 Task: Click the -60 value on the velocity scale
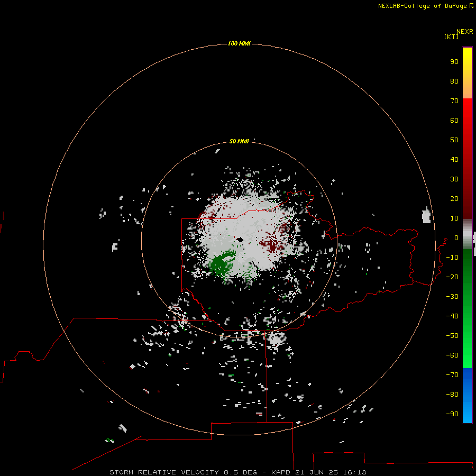[x=452, y=355]
